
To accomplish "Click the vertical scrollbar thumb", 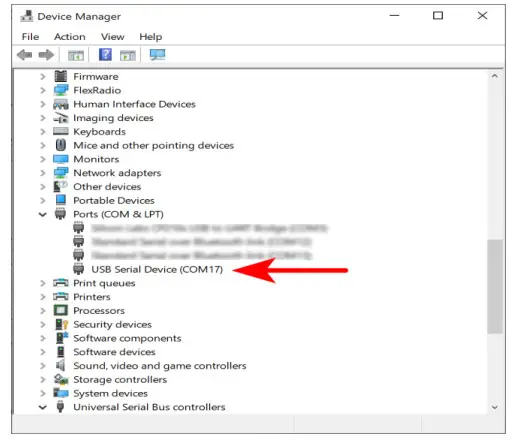I will (495, 286).
